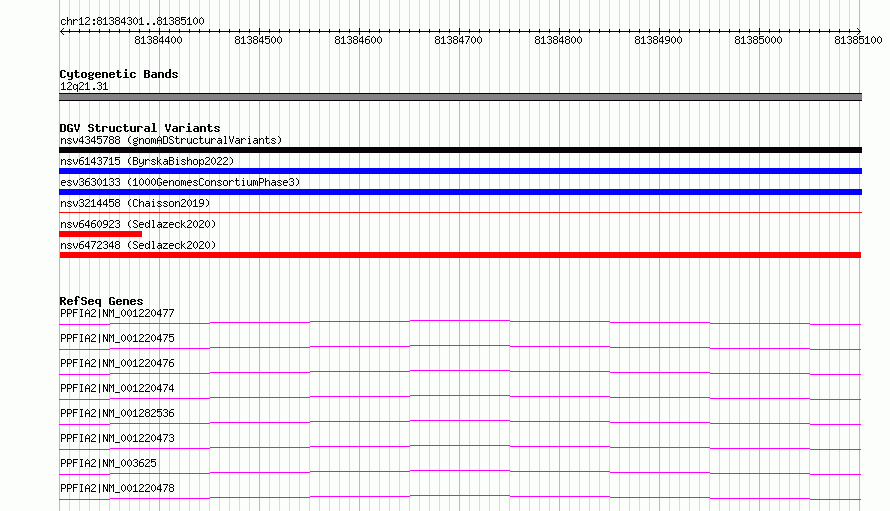This screenshot has width=890, height=511.
Task: Click the magenta intron line under NM_001220473
Action: (x=460, y=446)
